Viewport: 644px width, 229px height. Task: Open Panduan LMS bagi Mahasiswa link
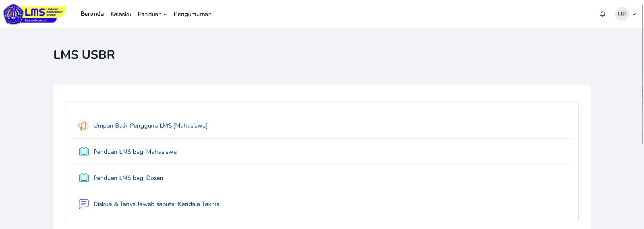[135, 152]
